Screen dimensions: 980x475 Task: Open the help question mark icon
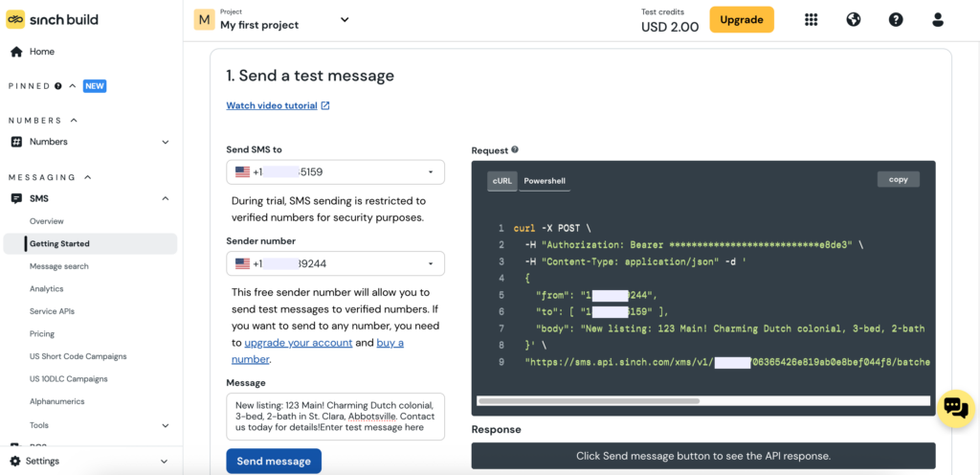(896, 19)
